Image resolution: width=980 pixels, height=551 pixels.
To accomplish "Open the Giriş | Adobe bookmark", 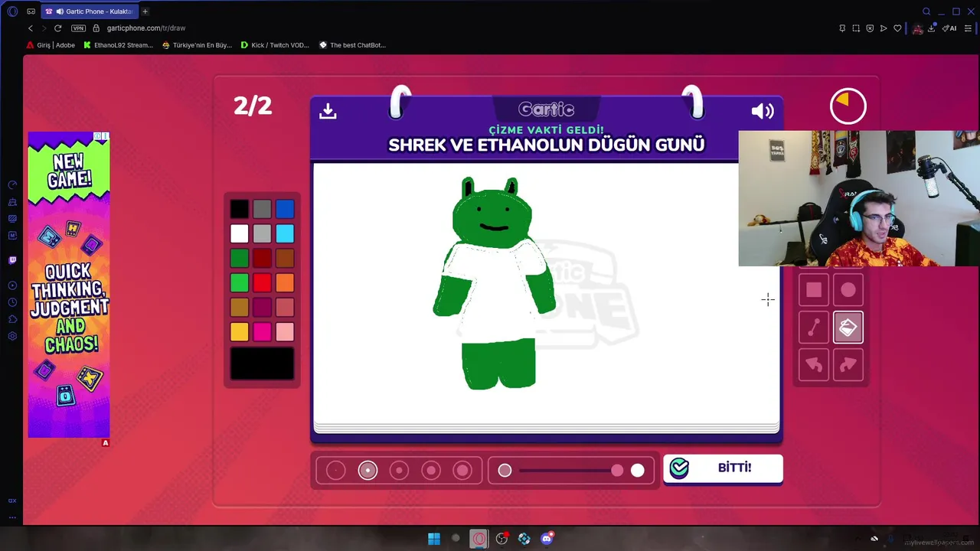I will (x=51, y=45).
